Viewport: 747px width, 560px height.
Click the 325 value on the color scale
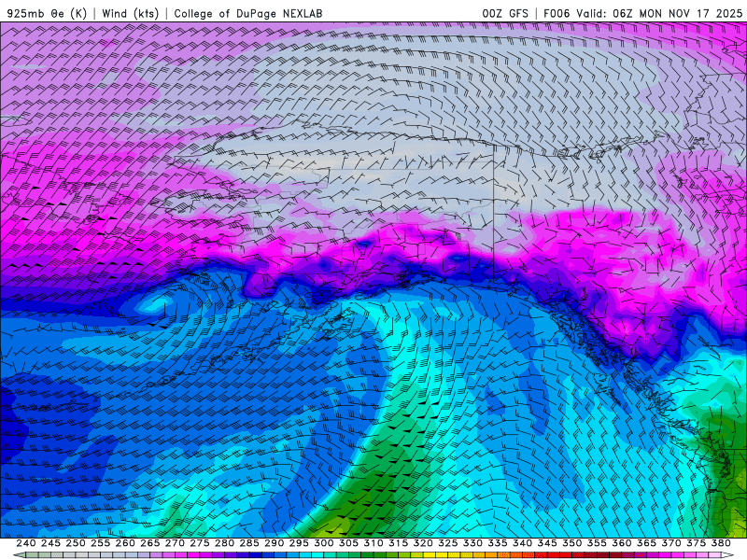tap(448, 543)
